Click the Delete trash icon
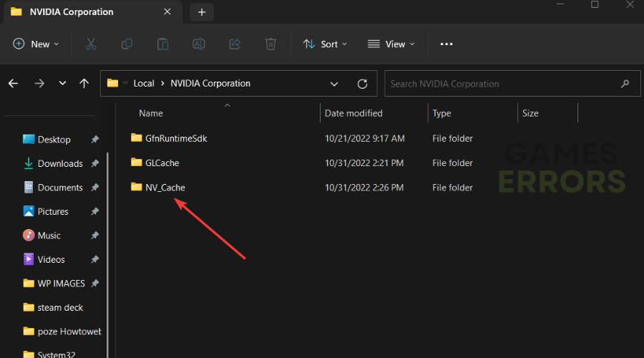This screenshot has width=644, height=358. click(270, 44)
